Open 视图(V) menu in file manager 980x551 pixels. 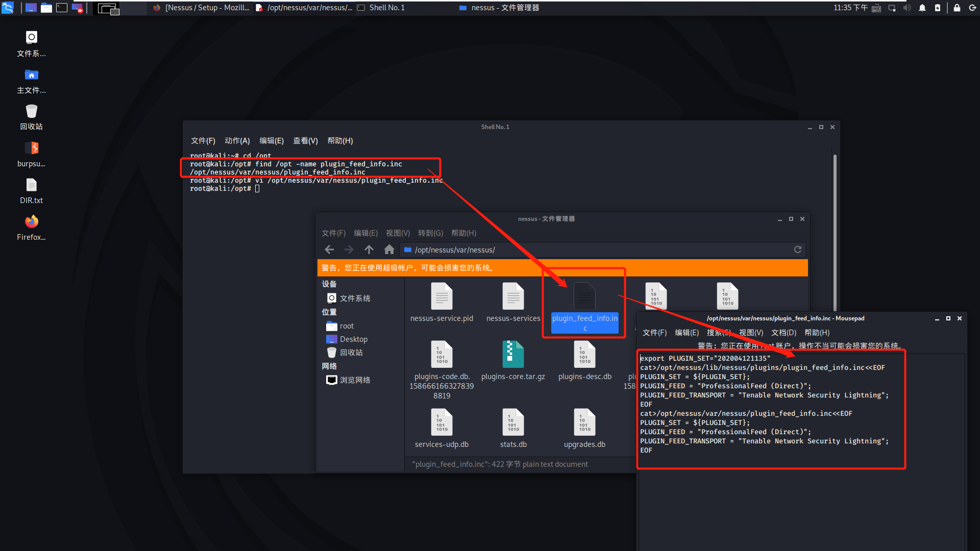(398, 233)
